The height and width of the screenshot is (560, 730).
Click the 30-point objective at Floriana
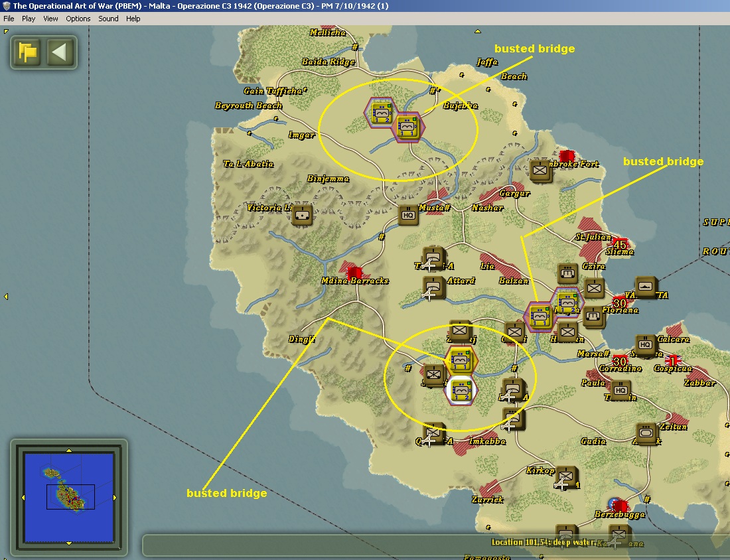620,303
